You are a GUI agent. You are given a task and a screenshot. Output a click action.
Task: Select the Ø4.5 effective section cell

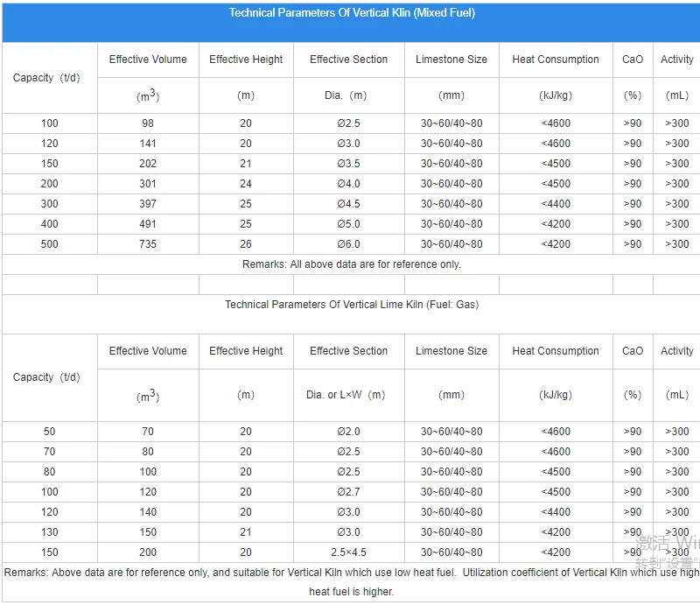tap(348, 204)
